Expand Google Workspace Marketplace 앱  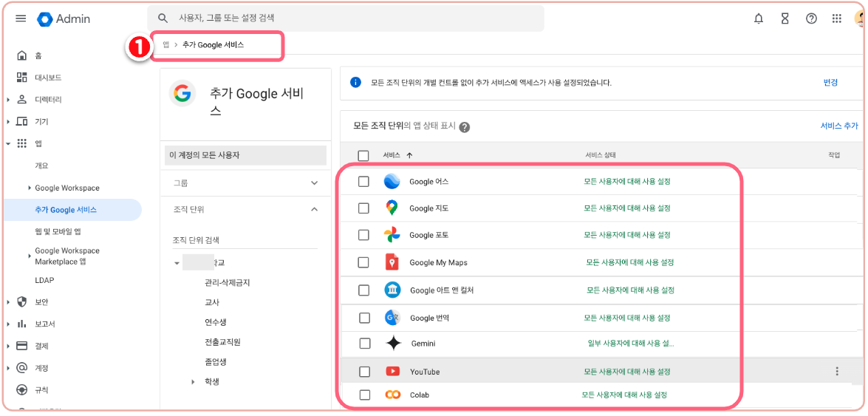click(30, 256)
